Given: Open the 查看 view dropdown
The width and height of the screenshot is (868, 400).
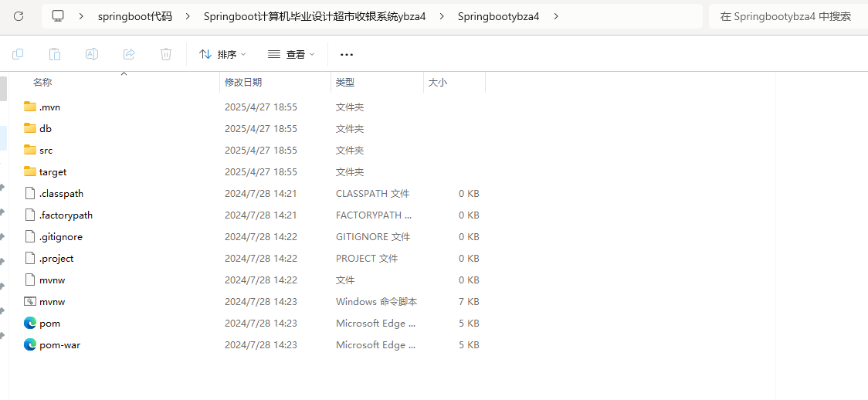Looking at the screenshot, I should tap(291, 54).
